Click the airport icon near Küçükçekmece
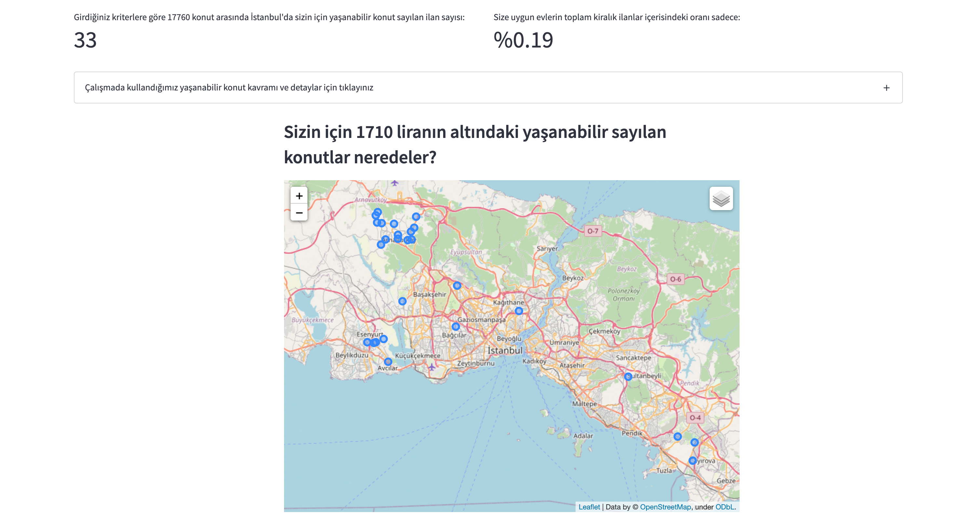 [431, 367]
